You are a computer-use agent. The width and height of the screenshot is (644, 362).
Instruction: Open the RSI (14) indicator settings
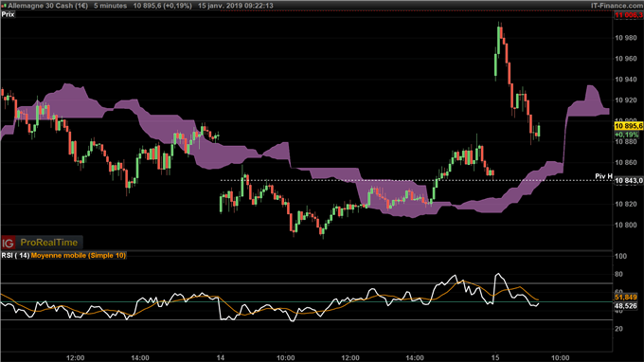coord(15,255)
